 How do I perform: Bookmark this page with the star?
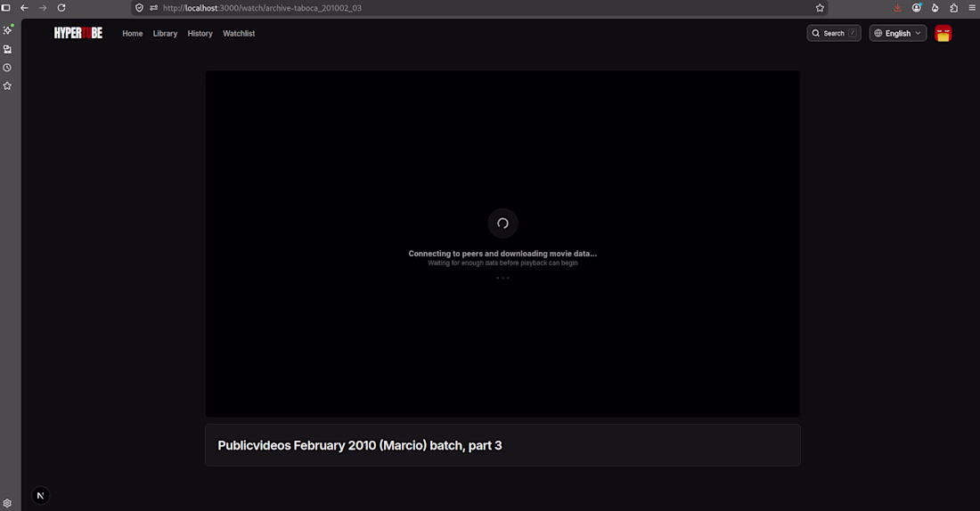click(820, 8)
